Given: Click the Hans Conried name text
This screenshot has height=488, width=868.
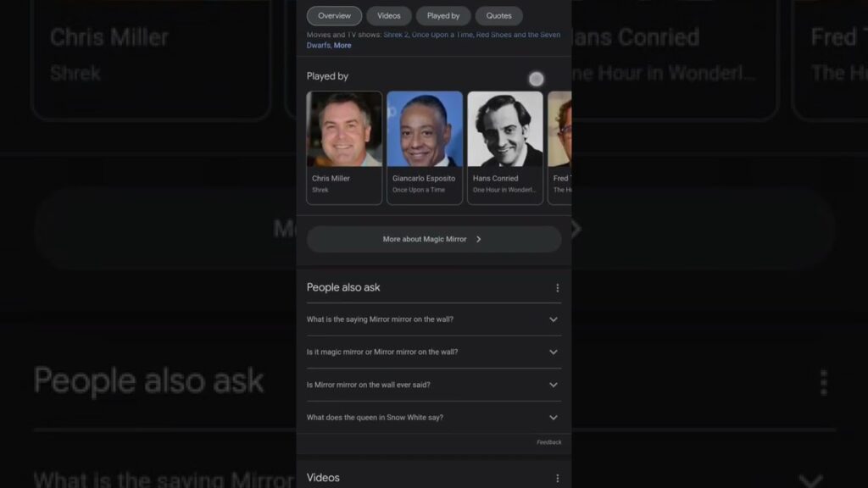Looking at the screenshot, I should (495, 178).
